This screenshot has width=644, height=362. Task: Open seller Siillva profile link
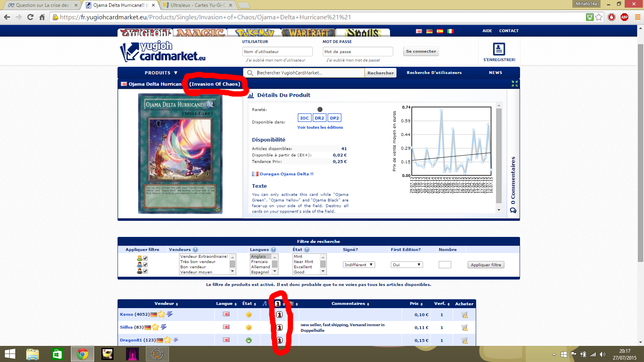[x=126, y=327]
